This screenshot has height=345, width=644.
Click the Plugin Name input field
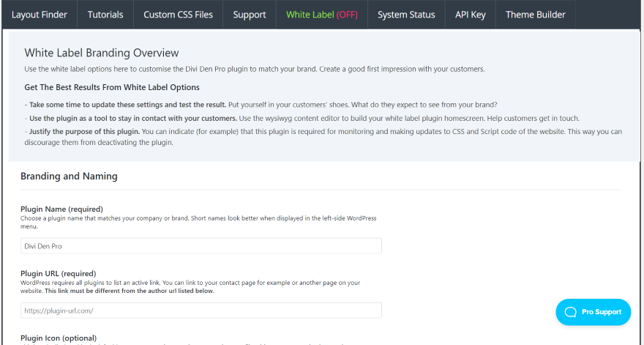(201, 246)
